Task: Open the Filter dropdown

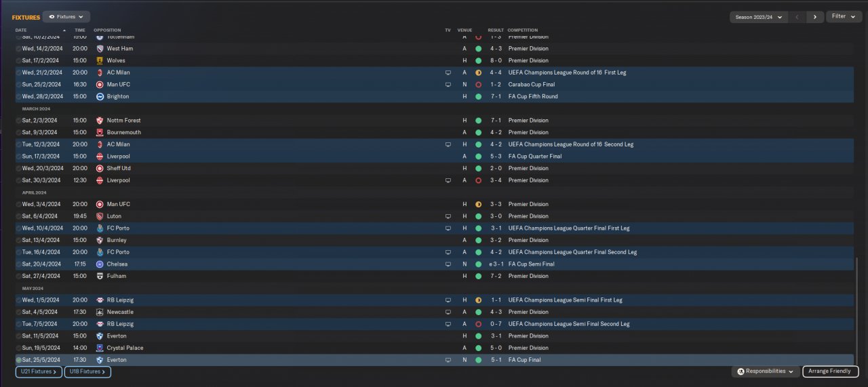Action: pos(844,16)
